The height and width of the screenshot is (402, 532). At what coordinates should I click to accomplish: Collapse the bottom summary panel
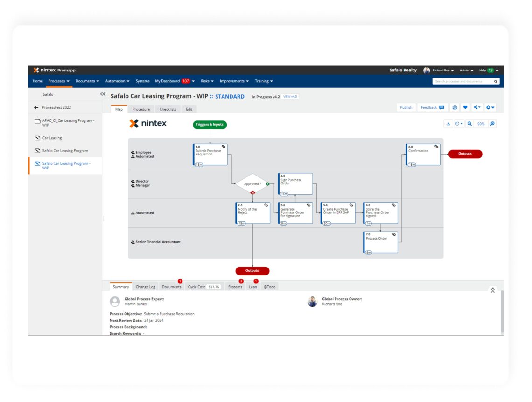pos(492,290)
